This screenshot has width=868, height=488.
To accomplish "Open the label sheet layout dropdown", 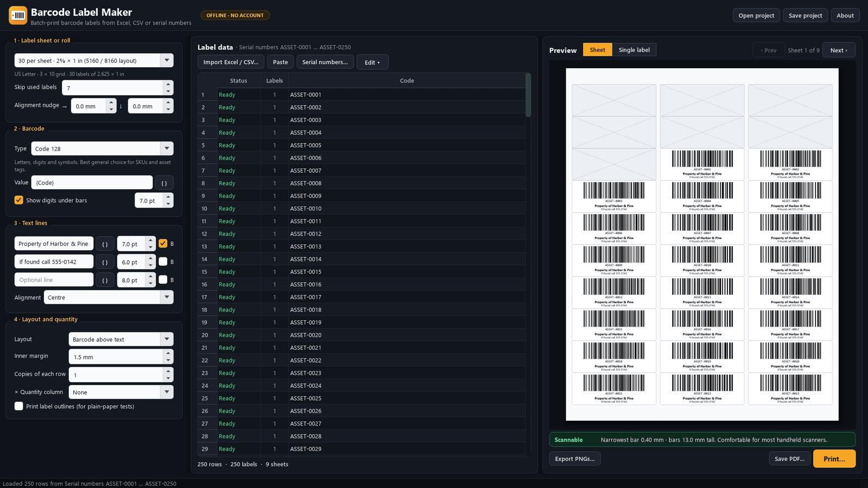I will pyautogui.click(x=94, y=60).
